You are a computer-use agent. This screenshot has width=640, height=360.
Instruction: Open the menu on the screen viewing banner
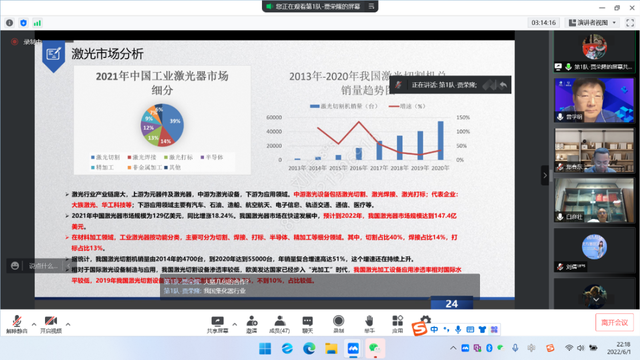point(371,6)
